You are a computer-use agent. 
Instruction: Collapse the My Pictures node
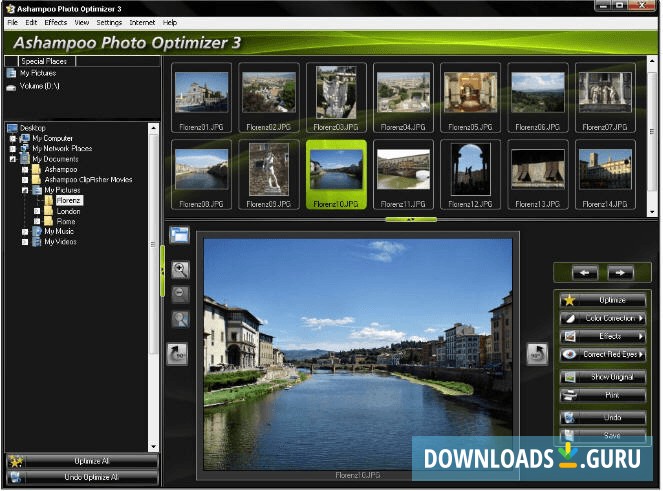[25, 190]
